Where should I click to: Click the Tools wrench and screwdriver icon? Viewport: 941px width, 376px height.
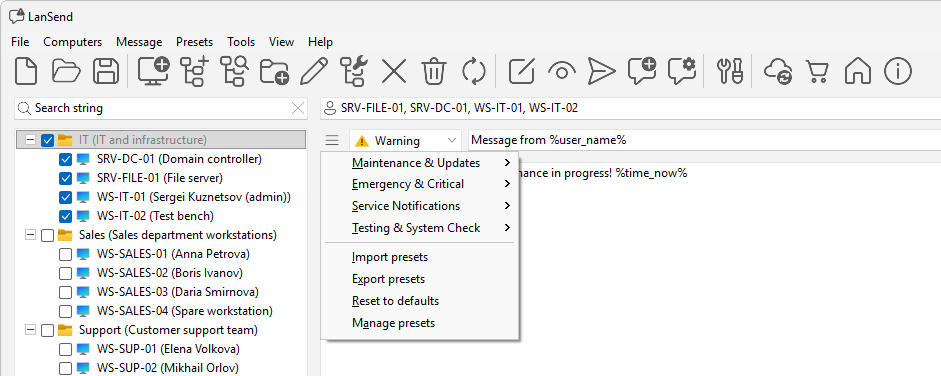tap(730, 71)
